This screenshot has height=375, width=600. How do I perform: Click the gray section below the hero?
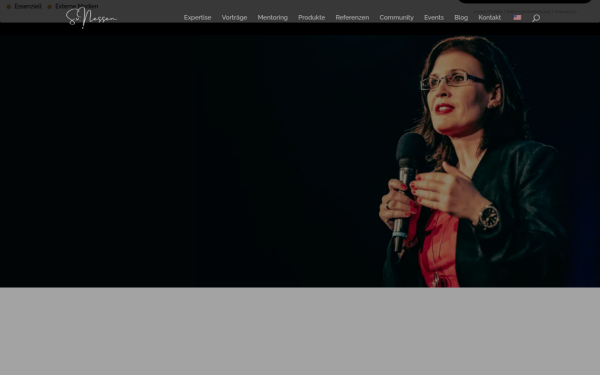pos(300,331)
